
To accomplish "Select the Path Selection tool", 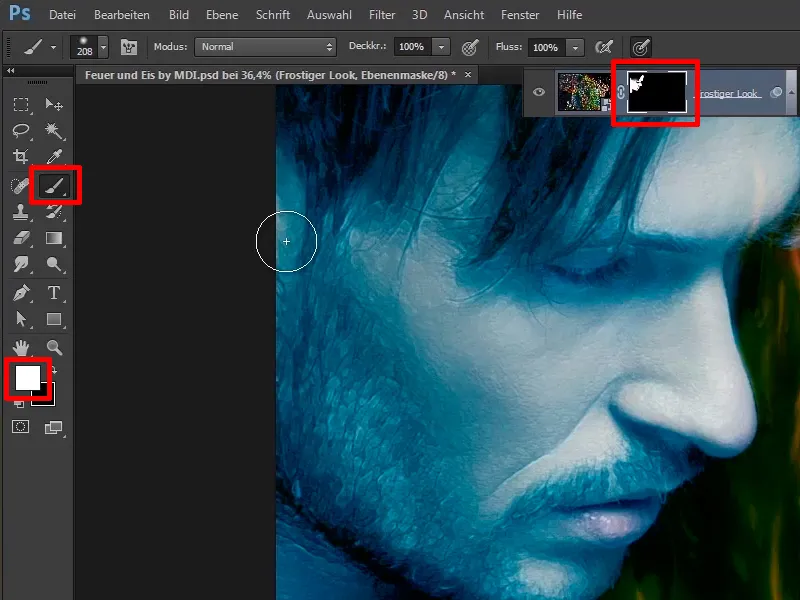I will 21,319.
